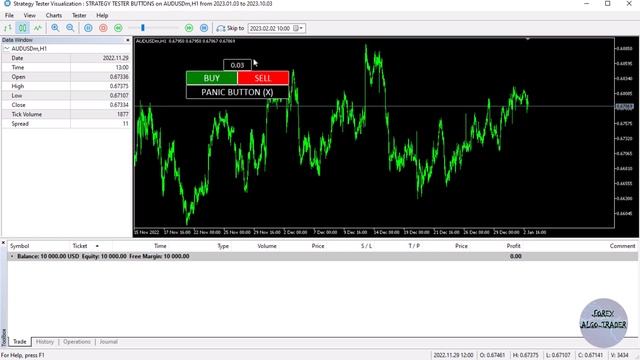Viewport: 640px width, 360px height.
Task: Maximize the Strategy Tester window
Action: pyautogui.click(x=608, y=4)
